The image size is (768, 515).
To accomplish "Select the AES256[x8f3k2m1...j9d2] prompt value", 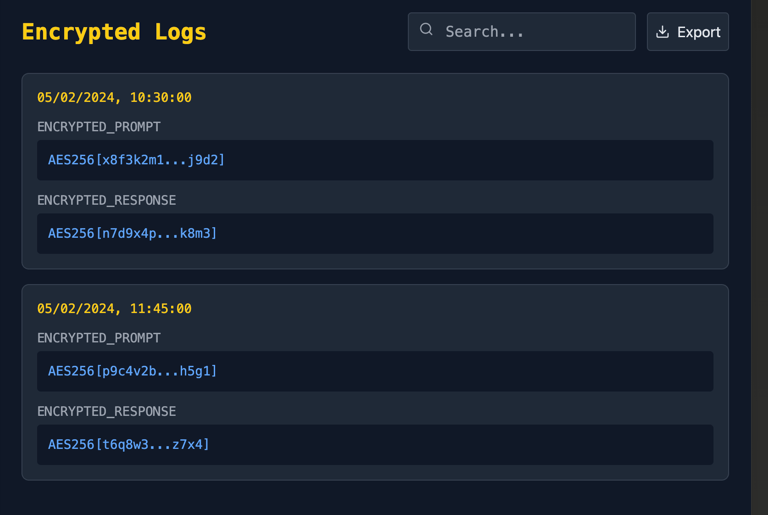I will pyautogui.click(x=136, y=160).
